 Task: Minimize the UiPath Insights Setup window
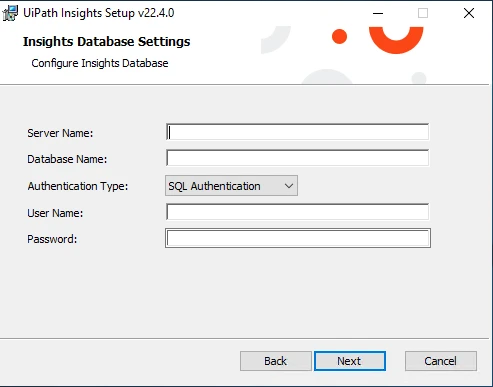pos(378,13)
